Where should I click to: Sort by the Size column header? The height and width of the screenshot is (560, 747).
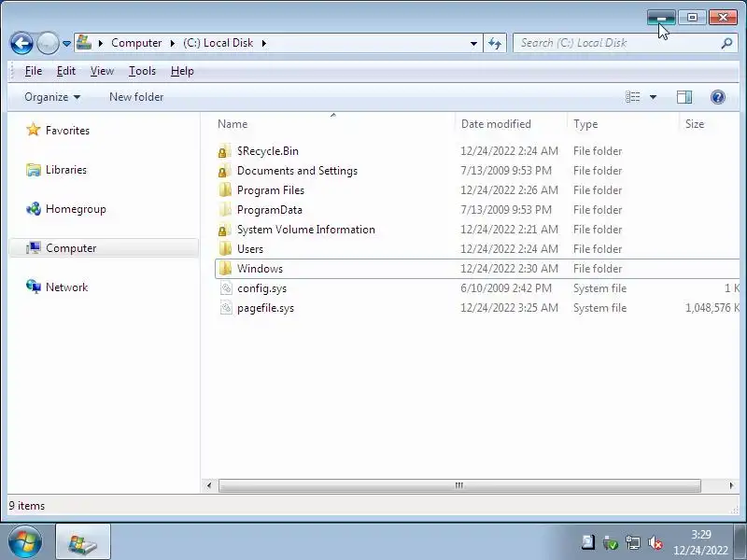coord(695,124)
